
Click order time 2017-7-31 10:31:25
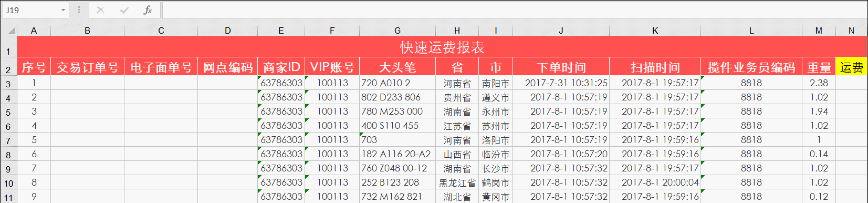coord(561,83)
